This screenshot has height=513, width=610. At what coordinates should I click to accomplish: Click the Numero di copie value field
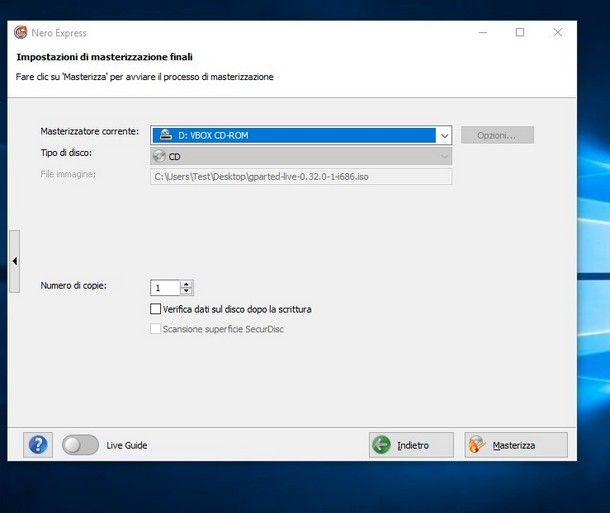click(165, 288)
